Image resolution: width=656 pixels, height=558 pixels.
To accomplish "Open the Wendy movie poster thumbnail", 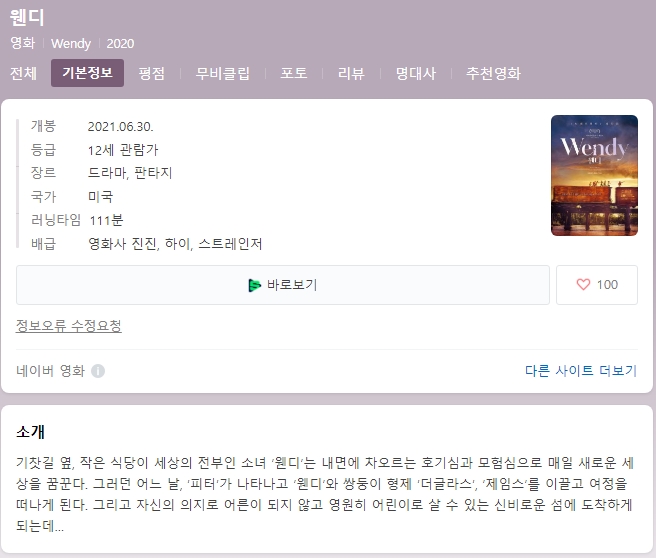I will [x=593, y=175].
